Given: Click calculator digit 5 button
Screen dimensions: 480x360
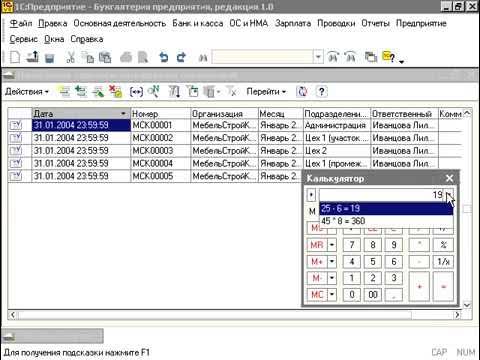Looking at the screenshot, I should (x=373, y=261).
